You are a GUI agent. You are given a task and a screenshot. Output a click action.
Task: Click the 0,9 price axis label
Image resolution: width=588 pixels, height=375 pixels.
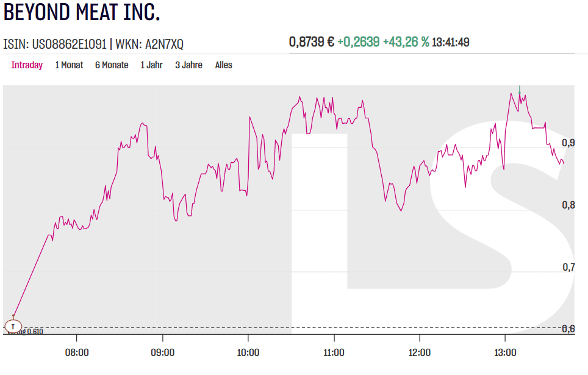[x=568, y=143]
